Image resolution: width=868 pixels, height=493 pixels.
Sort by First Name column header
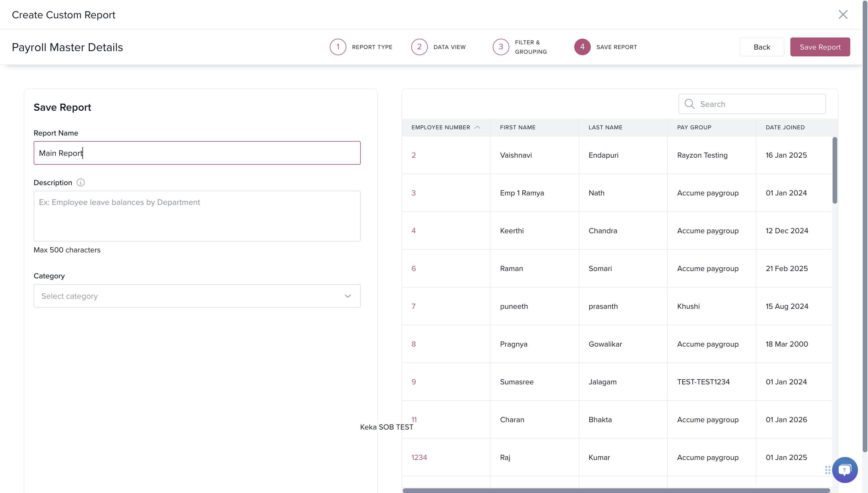click(x=518, y=127)
